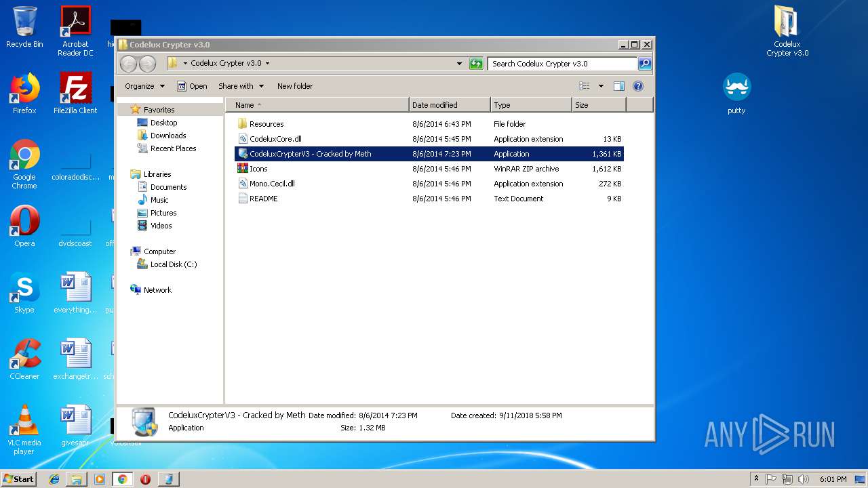Viewport: 868px width, 488px height.
Task: Select Network in the navigation pane
Action: point(151,290)
